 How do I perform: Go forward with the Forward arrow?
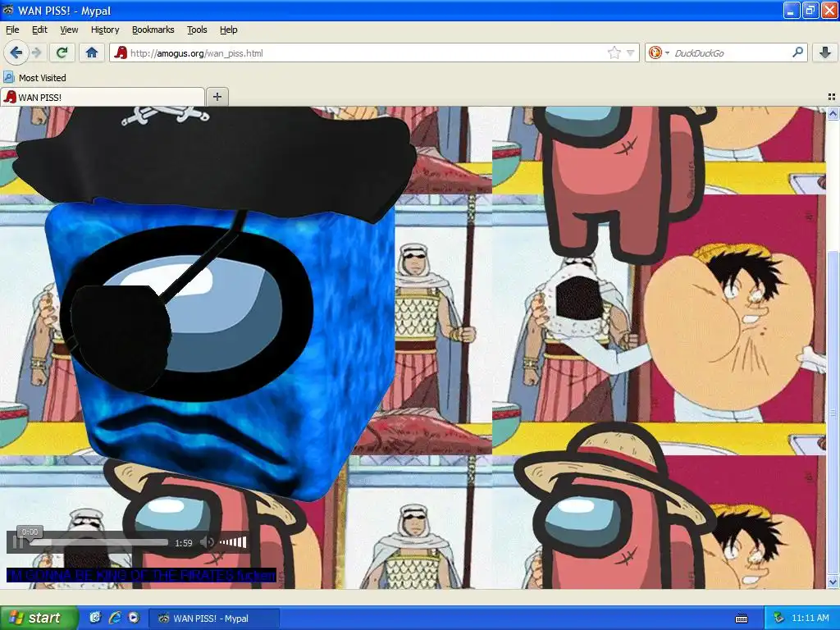tap(36, 52)
